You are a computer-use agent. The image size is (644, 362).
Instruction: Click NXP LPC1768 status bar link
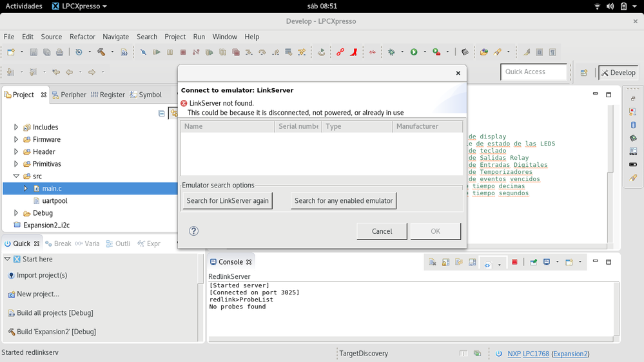[528, 354]
